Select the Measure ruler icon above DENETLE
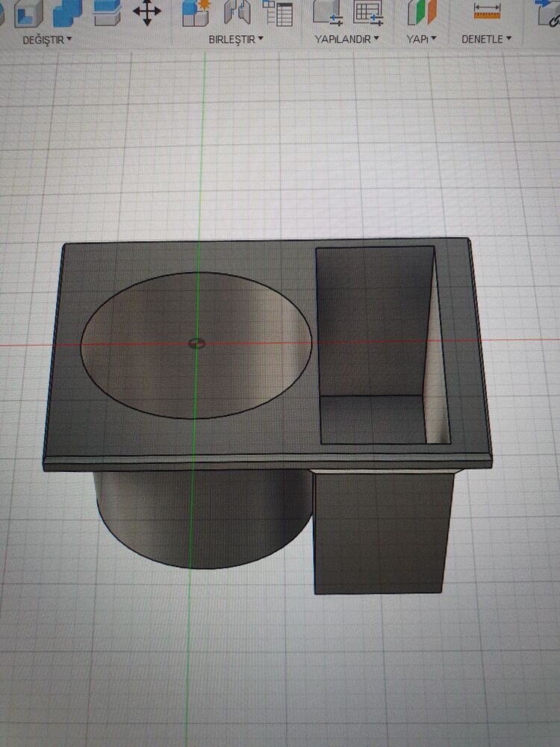Viewport: 560px width, 747px height. click(487, 10)
